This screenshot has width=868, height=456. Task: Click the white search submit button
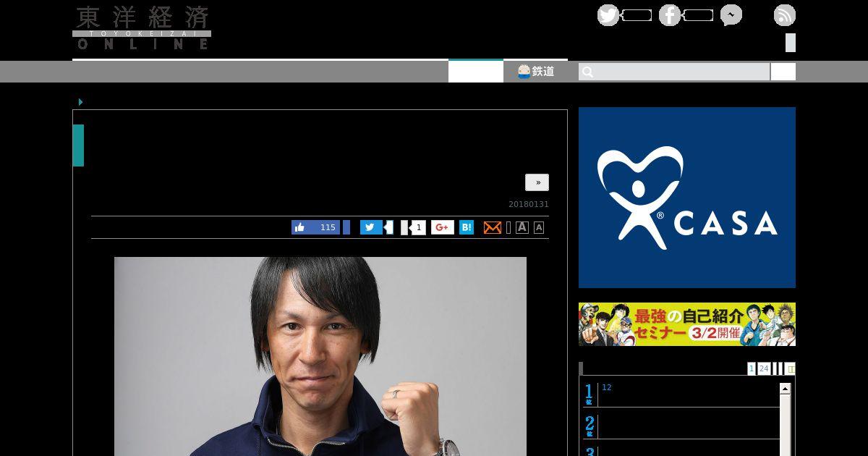pos(783,72)
